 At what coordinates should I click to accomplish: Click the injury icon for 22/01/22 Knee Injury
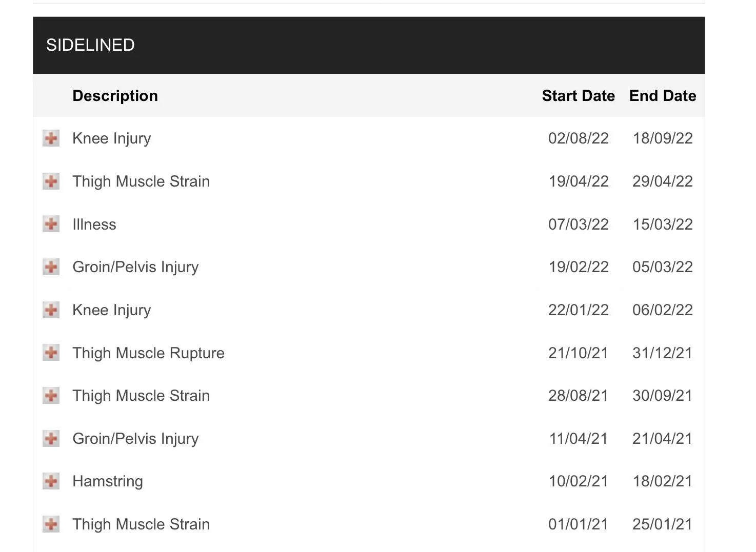(51, 310)
